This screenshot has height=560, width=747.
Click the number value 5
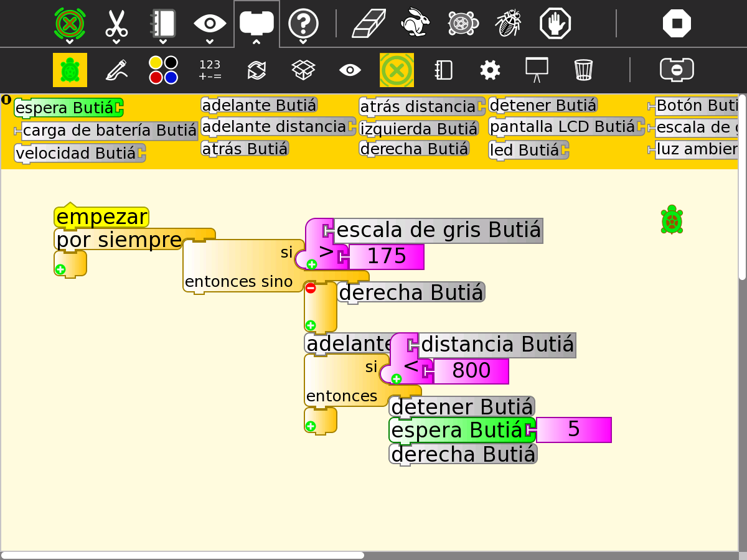coord(574,429)
